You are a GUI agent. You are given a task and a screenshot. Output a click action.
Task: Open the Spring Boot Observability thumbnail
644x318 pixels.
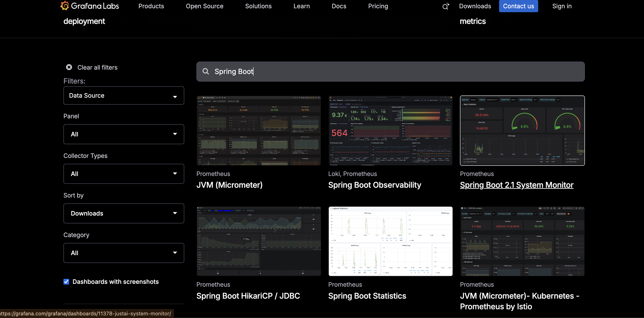pyautogui.click(x=390, y=130)
